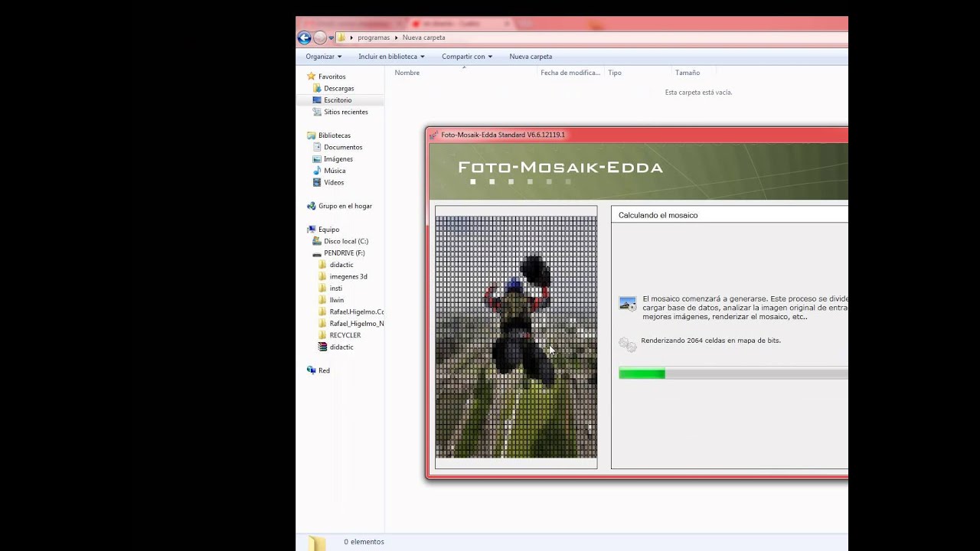Click the 'Grupo en el hogar' icon
980x551 pixels.
pos(311,206)
